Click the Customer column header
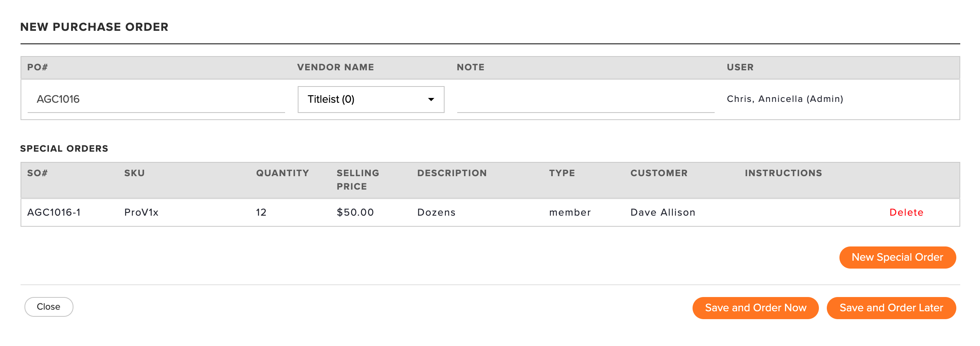This screenshot has width=980, height=346. pos(659,173)
